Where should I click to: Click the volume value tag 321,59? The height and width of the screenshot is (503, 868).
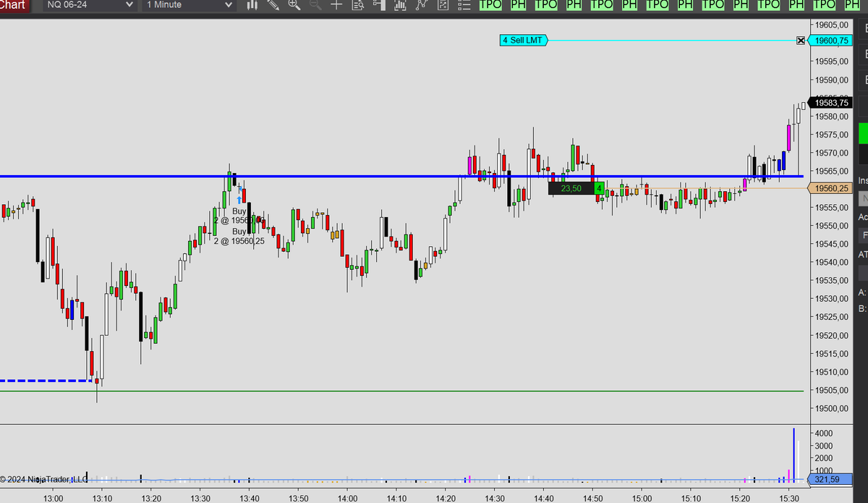coord(830,479)
